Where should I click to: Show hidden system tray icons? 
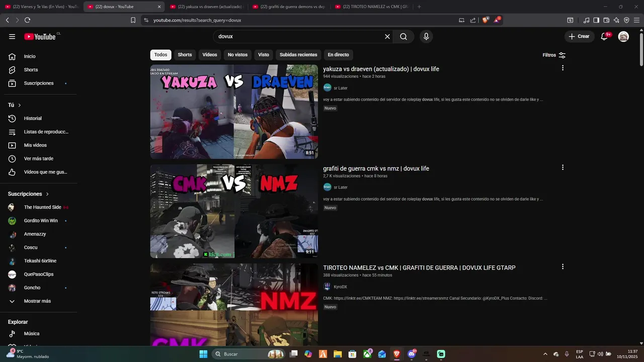(x=545, y=354)
